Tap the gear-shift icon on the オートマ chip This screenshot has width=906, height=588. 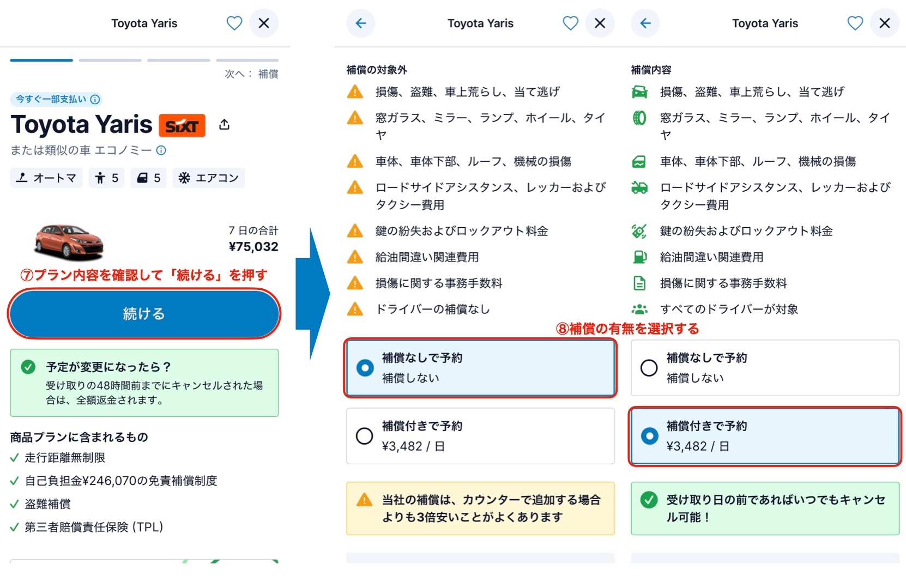click(21, 178)
